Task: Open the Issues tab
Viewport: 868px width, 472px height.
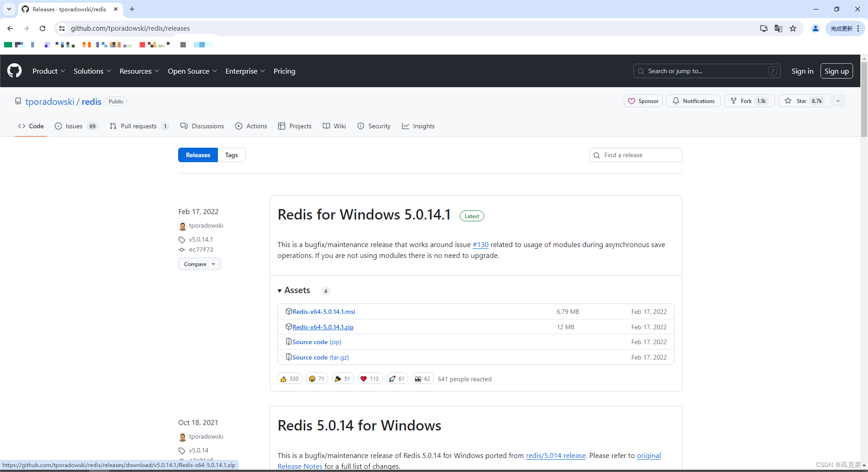Action: point(76,126)
